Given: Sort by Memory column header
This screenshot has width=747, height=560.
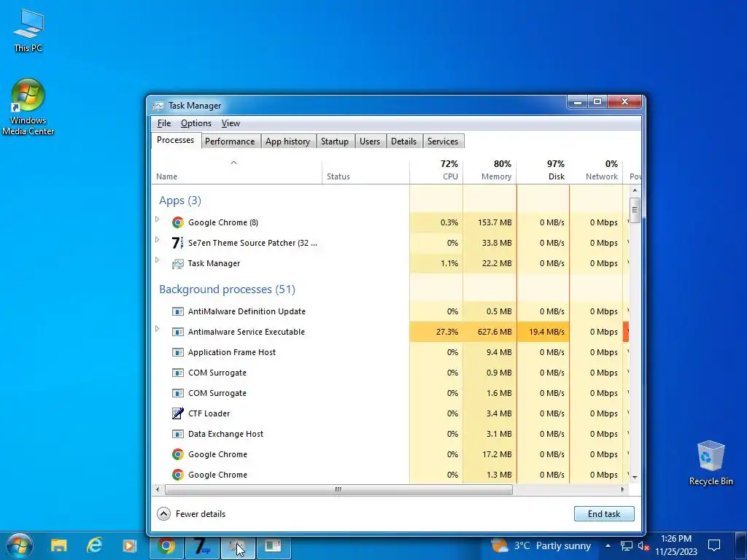Looking at the screenshot, I should (489, 171).
